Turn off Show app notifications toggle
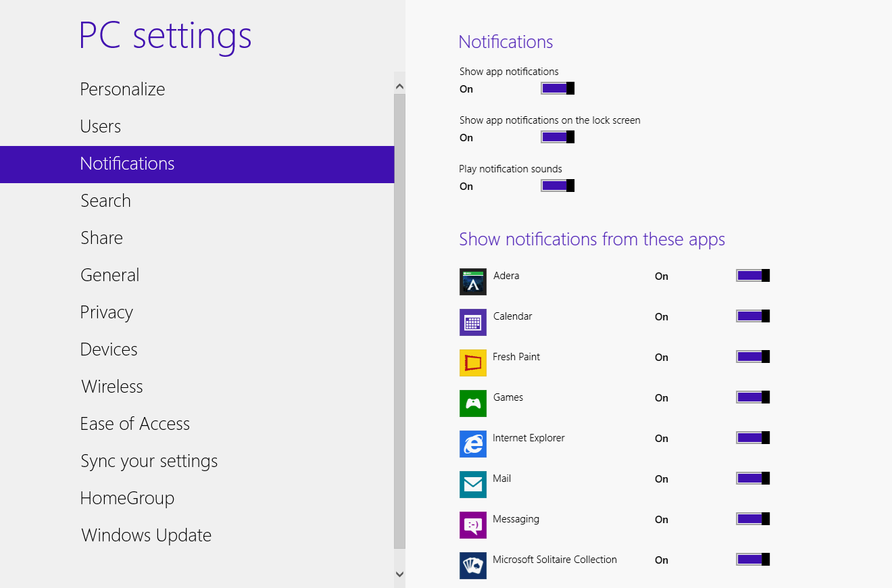Image resolution: width=892 pixels, height=588 pixels. 557,89
